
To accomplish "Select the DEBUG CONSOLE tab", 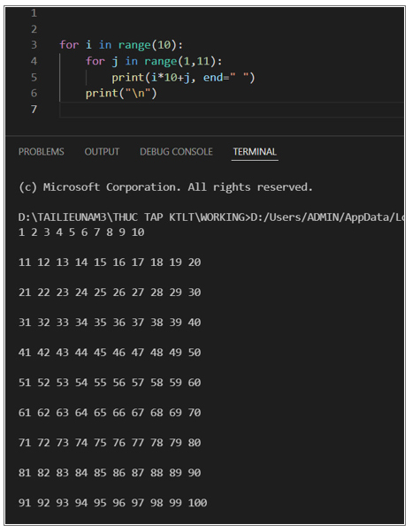I will 176,151.
